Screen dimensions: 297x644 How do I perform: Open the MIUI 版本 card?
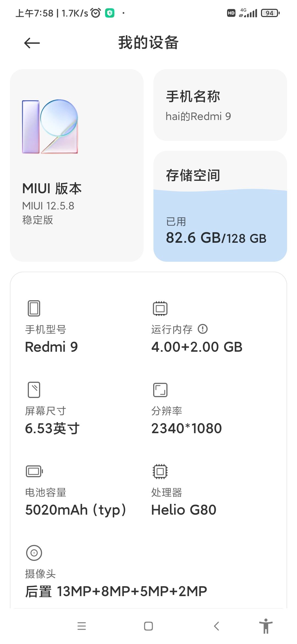coord(77,165)
